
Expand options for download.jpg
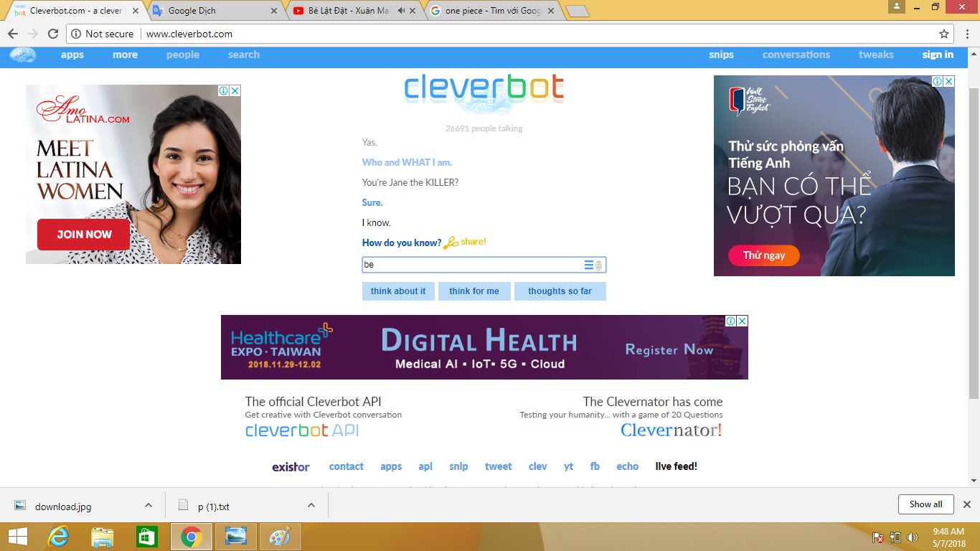[148, 505]
